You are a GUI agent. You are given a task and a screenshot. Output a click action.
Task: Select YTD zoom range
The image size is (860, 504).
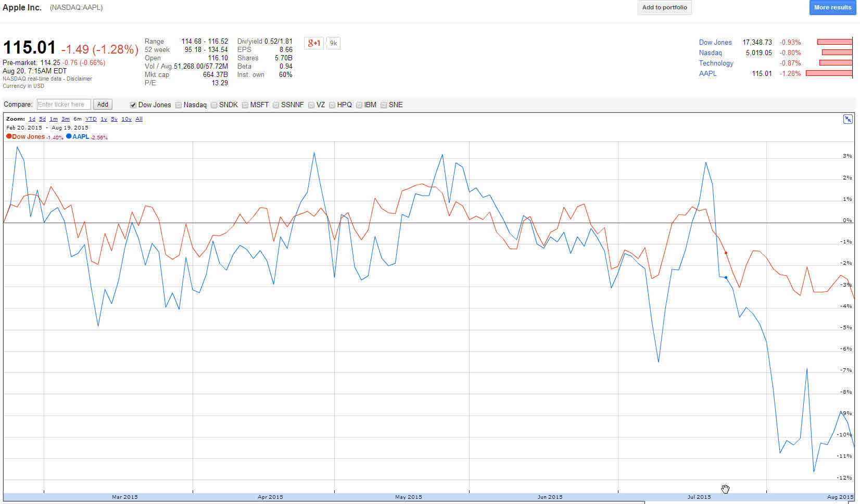pyautogui.click(x=91, y=119)
